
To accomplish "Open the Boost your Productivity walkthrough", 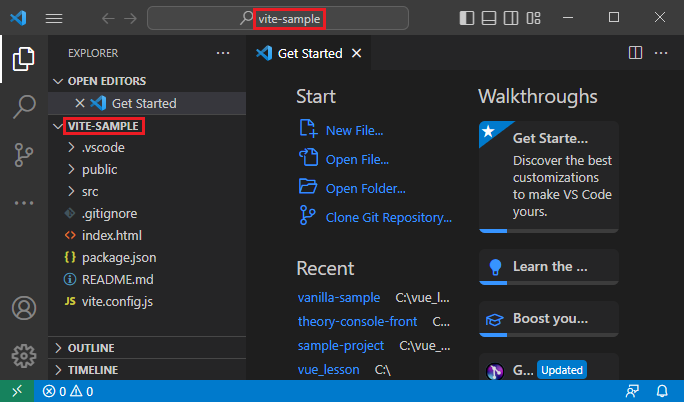I will point(549,319).
